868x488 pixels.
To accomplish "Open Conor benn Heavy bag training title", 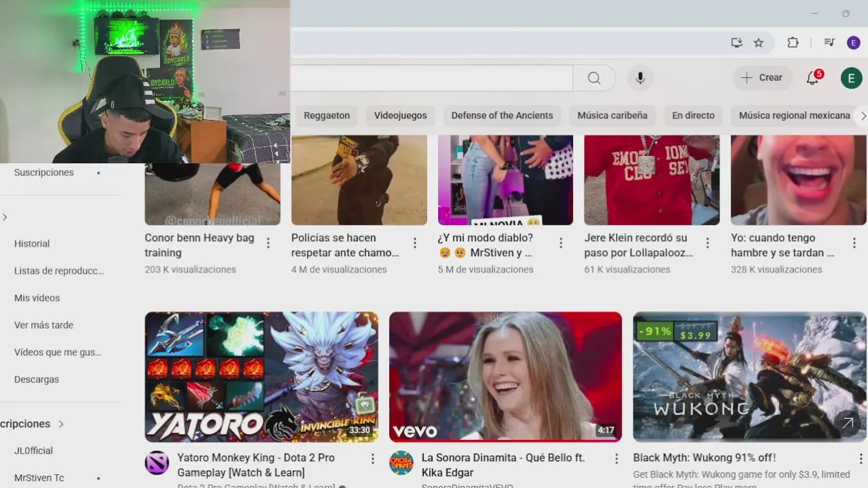I will tap(199, 245).
